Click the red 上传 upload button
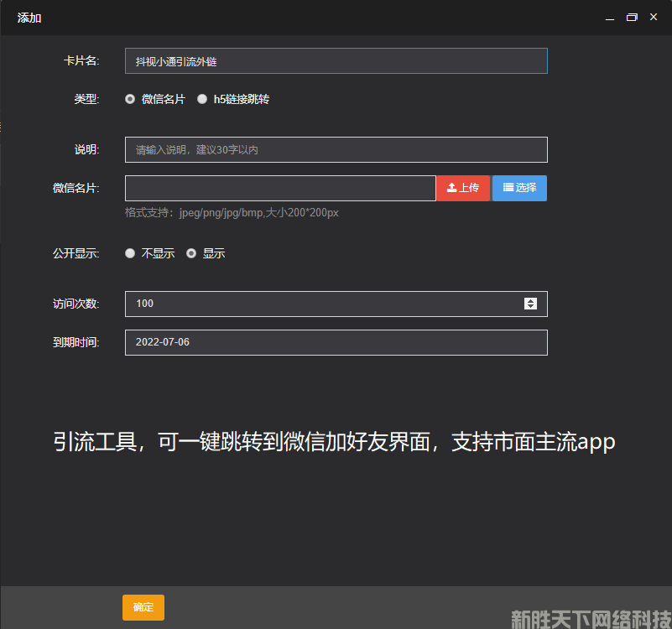 pos(462,188)
